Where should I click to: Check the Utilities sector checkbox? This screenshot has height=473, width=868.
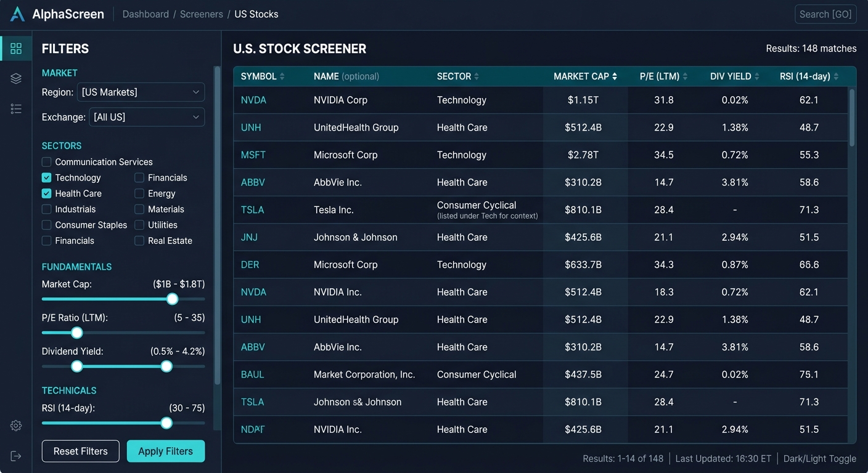[139, 225]
